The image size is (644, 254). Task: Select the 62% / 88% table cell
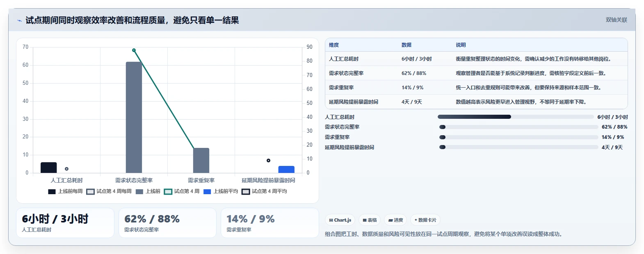coord(414,73)
